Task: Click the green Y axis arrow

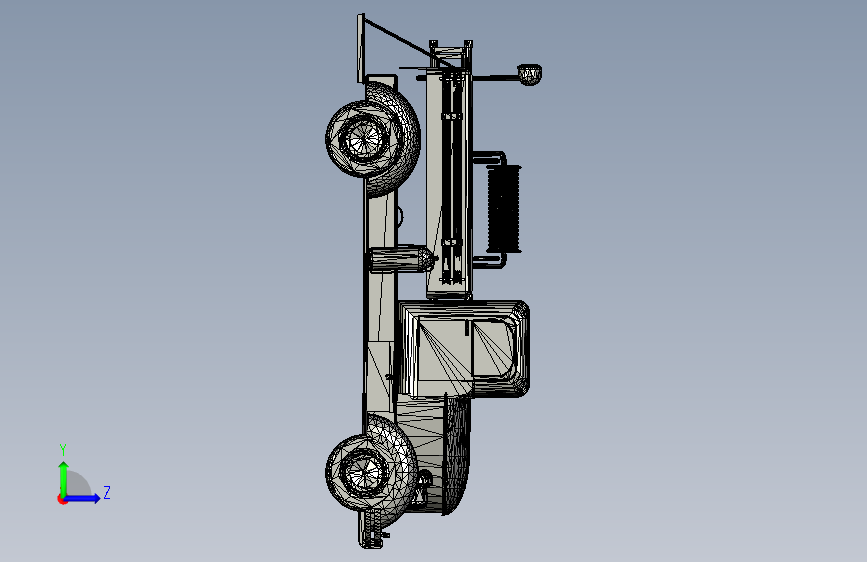Action: tap(63, 479)
